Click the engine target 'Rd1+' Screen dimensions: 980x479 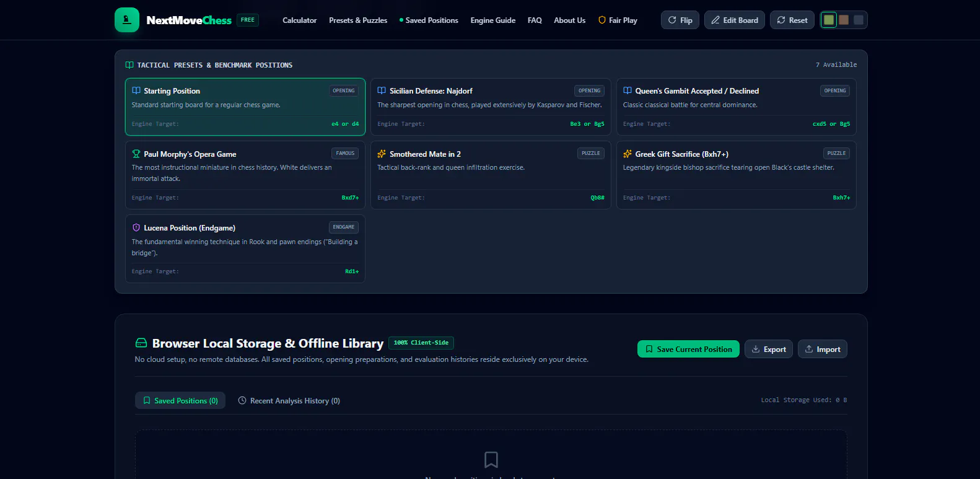click(352, 271)
